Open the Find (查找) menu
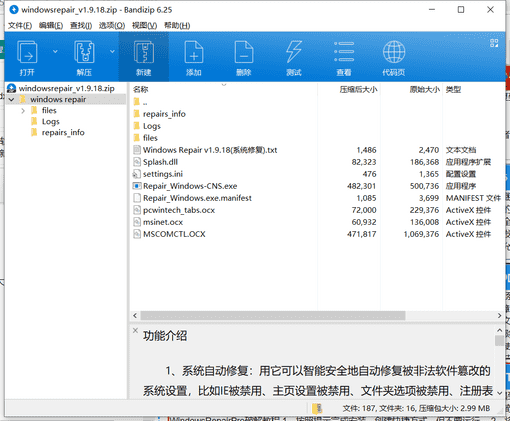The image size is (510, 421). [x=81, y=25]
